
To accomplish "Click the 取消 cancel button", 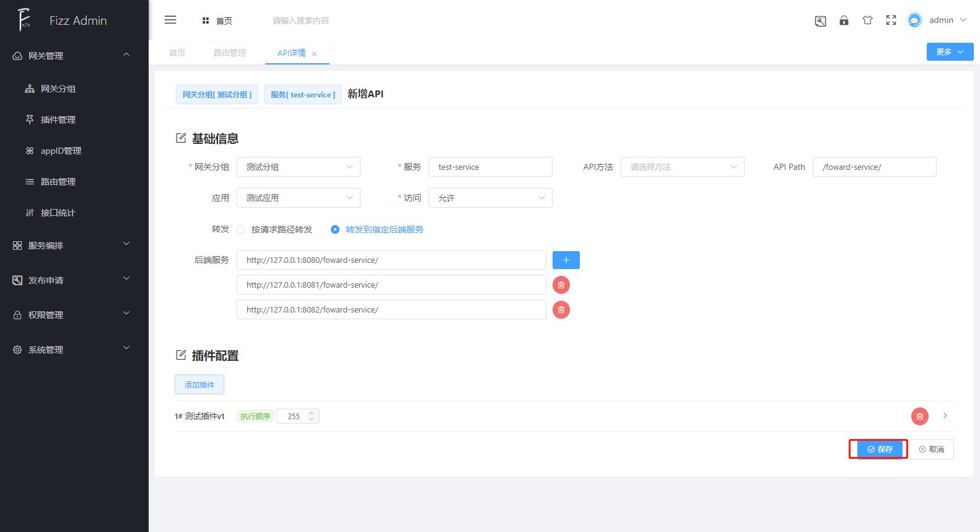I will tap(932, 449).
